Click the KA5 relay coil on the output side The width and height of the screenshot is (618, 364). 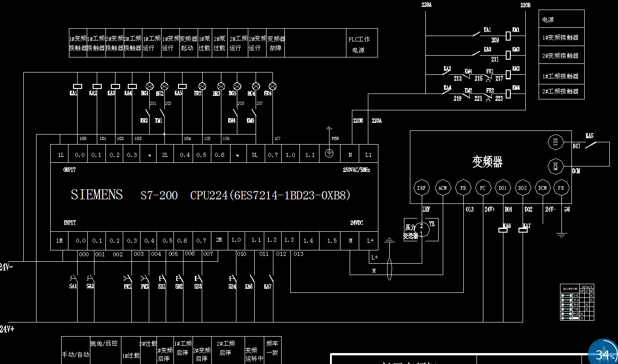point(182,86)
